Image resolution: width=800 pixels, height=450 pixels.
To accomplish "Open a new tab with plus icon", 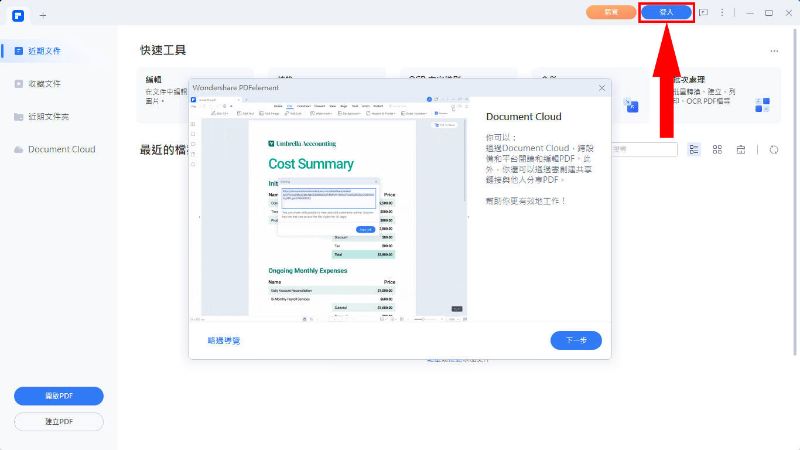I will (x=43, y=16).
